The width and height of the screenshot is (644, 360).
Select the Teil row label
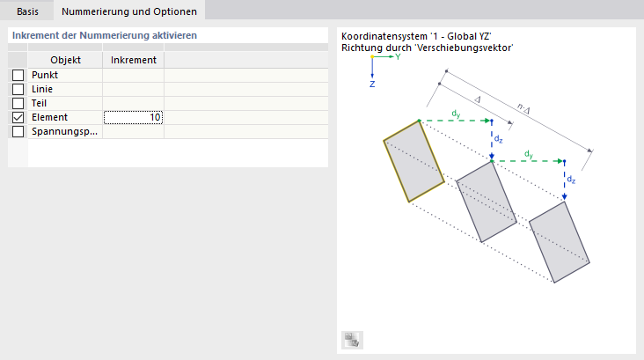pos(40,104)
